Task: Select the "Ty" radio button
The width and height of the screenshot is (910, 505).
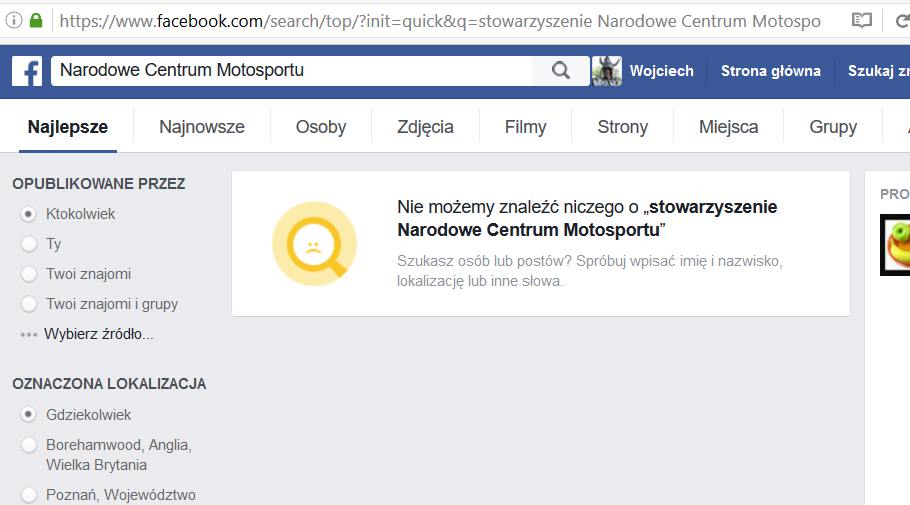Action: (28, 244)
